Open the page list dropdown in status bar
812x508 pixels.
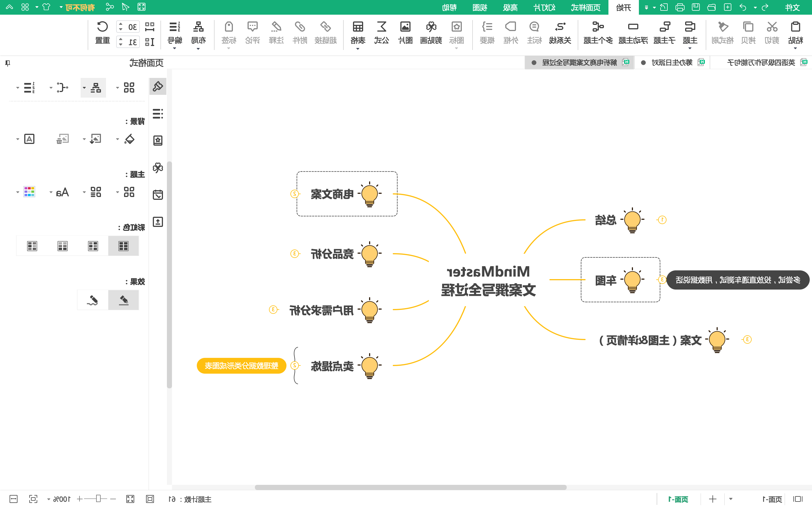pyautogui.click(x=731, y=499)
